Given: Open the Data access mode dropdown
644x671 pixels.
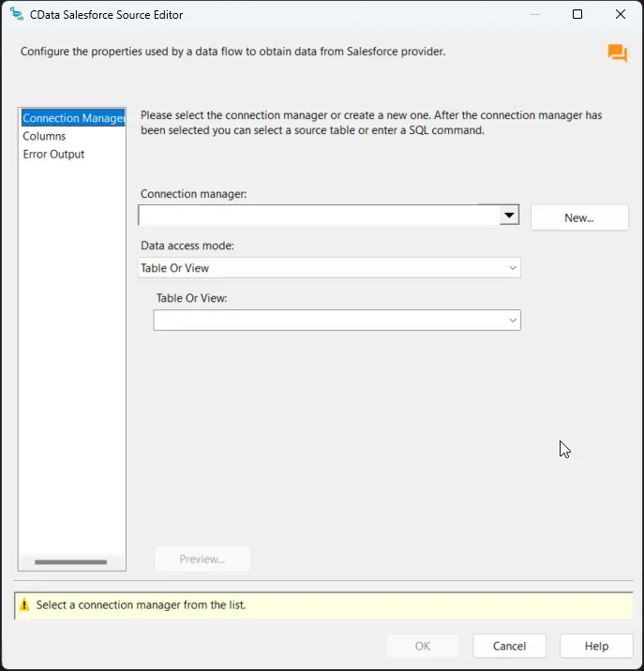Looking at the screenshot, I should point(329,268).
